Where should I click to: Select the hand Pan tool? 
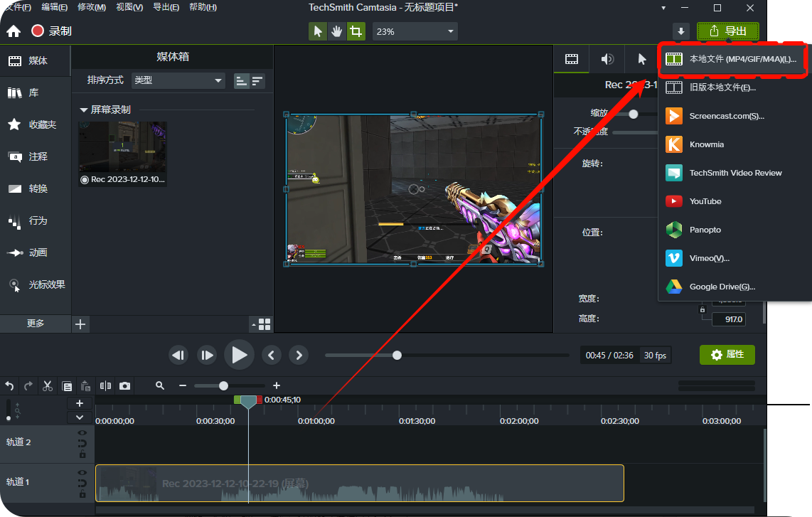[x=336, y=31]
